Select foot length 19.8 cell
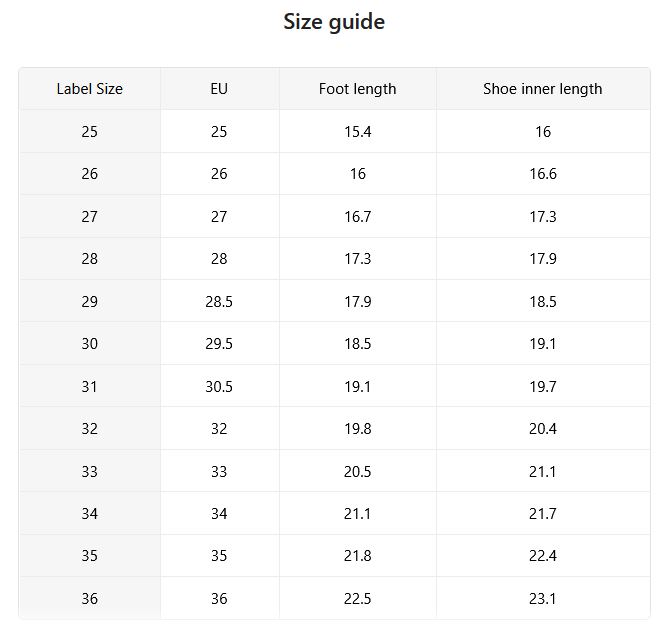659x644 pixels. click(x=358, y=428)
